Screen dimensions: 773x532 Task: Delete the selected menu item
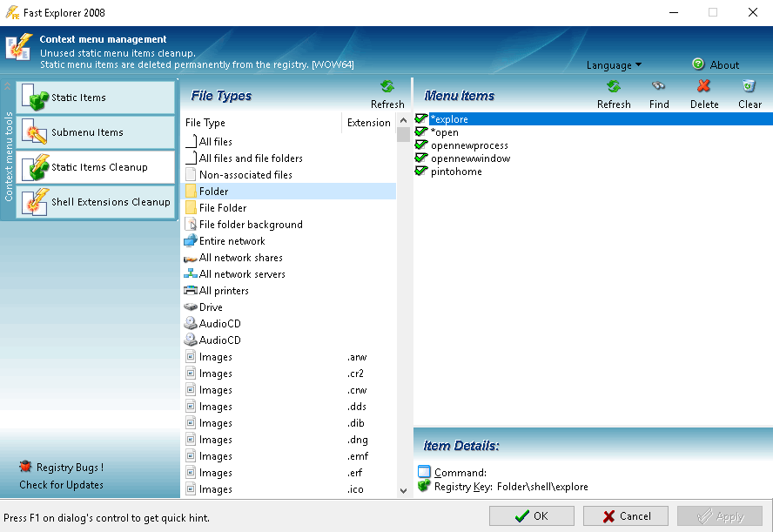pyautogui.click(x=704, y=95)
